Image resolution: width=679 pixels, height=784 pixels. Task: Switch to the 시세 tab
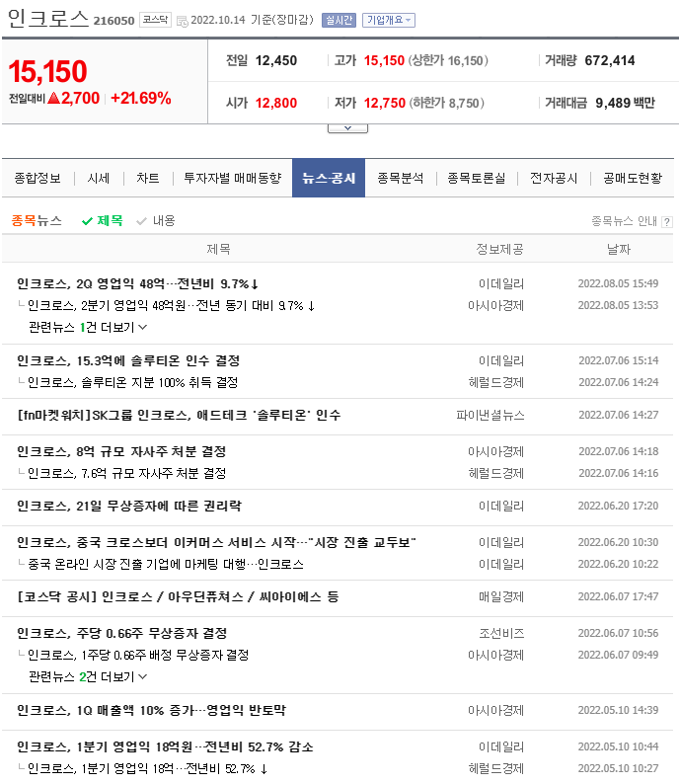pos(99,178)
